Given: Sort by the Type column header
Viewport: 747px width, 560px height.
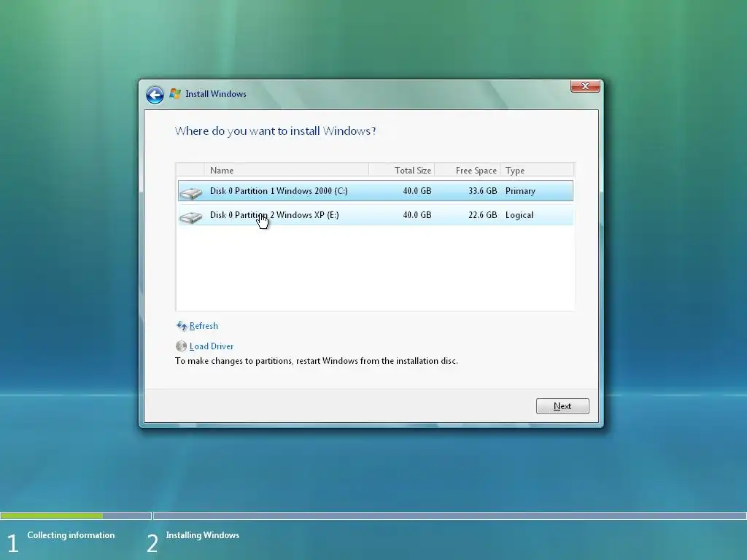Looking at the screenshot, I should pos(538,170).
